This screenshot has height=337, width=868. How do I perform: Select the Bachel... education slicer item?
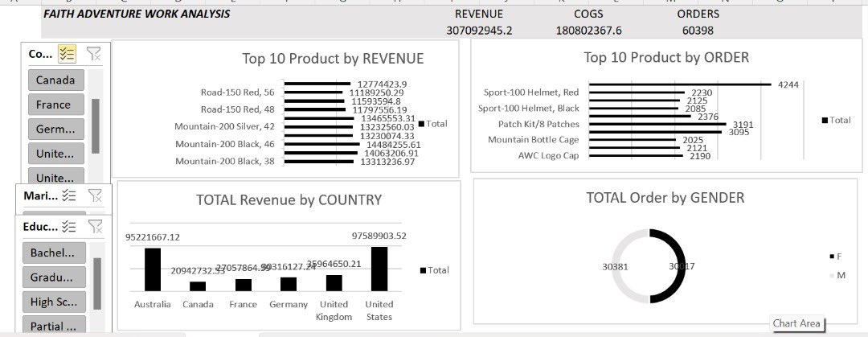tap(55, 253)
